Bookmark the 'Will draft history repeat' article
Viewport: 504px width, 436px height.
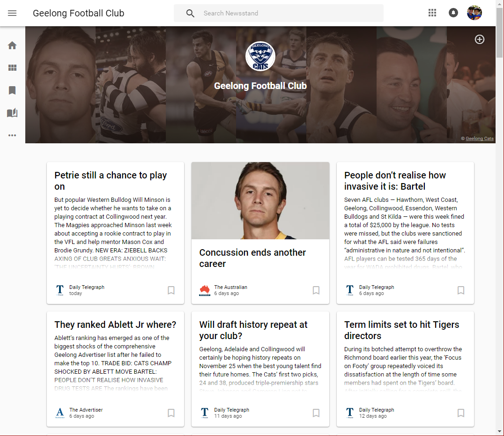click(316, 413)
